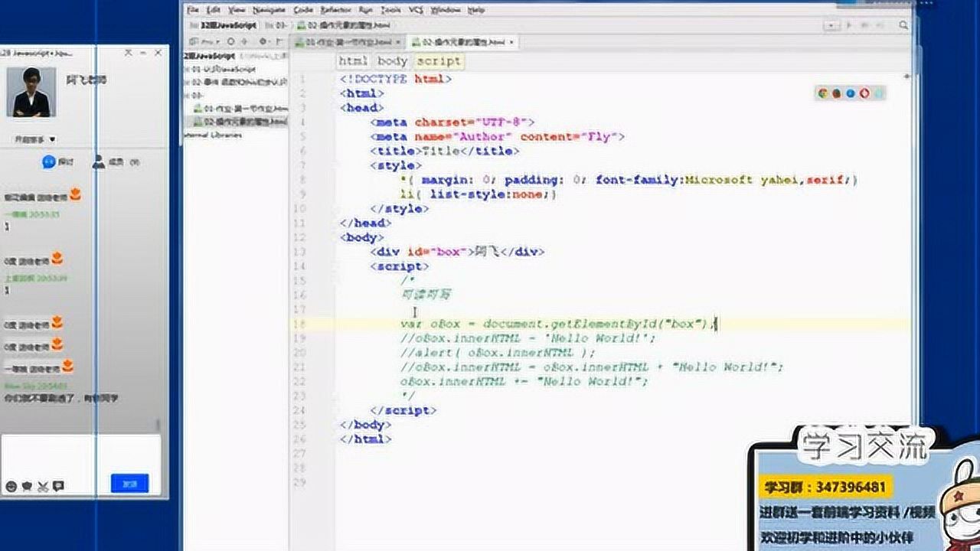The height and width of the screenshot is (551, 980).
Task: Open the Tools menu
Action: [390, 10]
